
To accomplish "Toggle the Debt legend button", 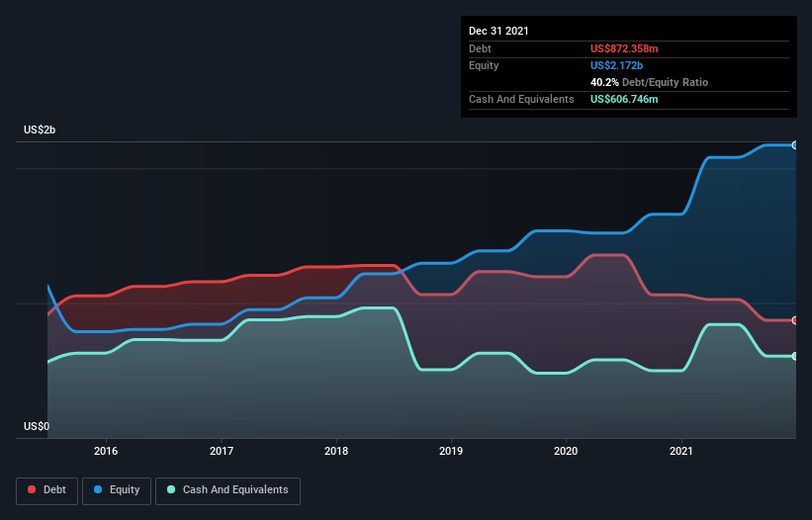I will pos(46,490).
